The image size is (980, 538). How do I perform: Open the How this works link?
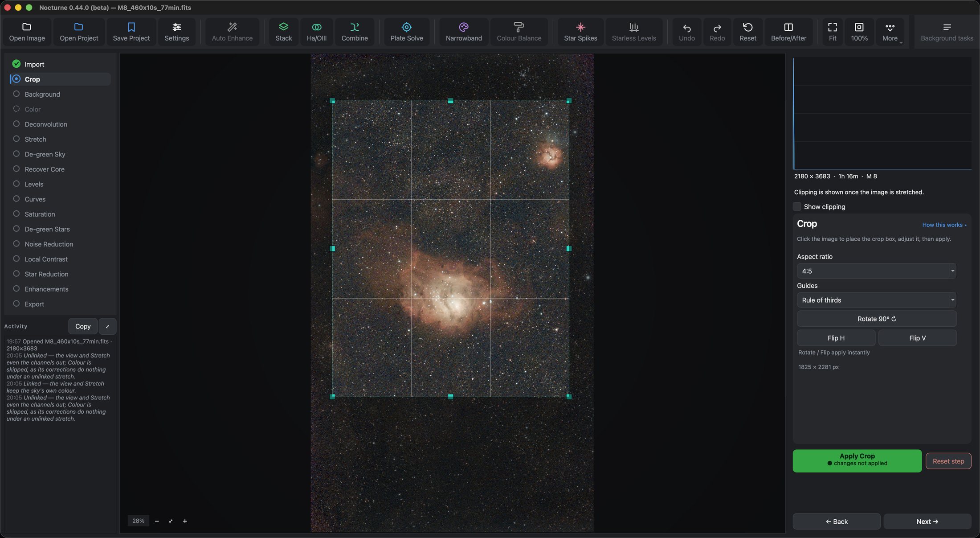(x=944, y=225)
